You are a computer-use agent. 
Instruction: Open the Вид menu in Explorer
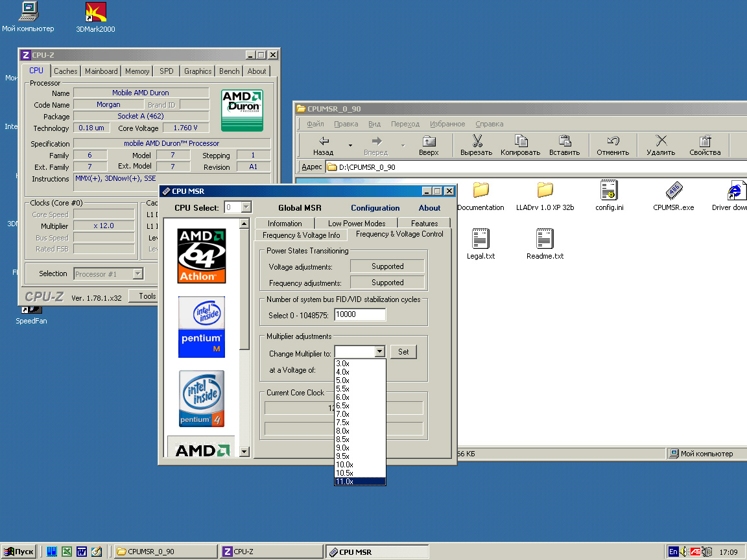374,124
